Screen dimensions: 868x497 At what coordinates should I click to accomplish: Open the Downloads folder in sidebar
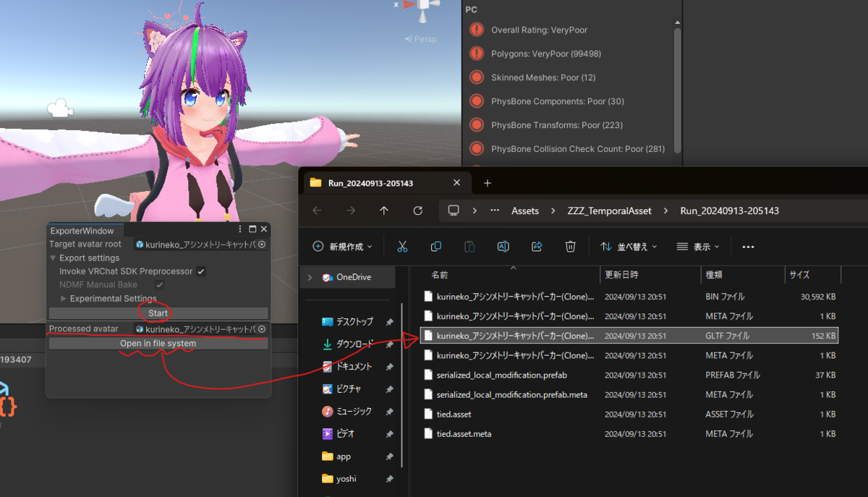tap(348, 344)
